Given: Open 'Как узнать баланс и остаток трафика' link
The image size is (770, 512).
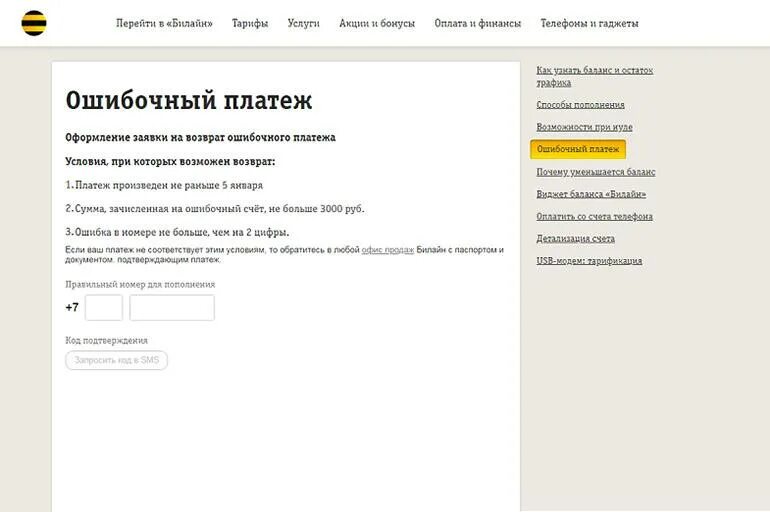Looking at the screenshot, I should click(x=594, y=77).
